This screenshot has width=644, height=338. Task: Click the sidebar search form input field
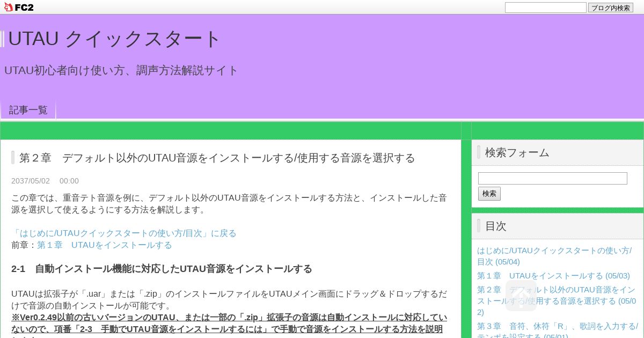pos(552,178)
